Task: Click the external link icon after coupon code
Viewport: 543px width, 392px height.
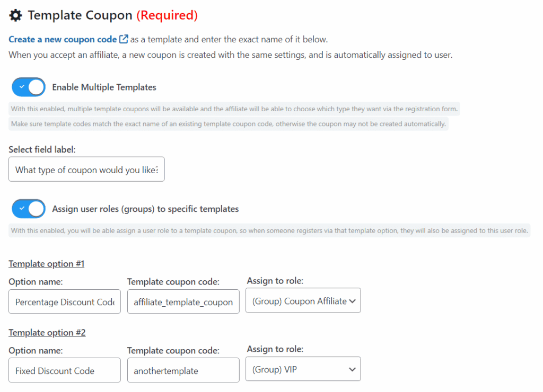Action: [124, 39]
